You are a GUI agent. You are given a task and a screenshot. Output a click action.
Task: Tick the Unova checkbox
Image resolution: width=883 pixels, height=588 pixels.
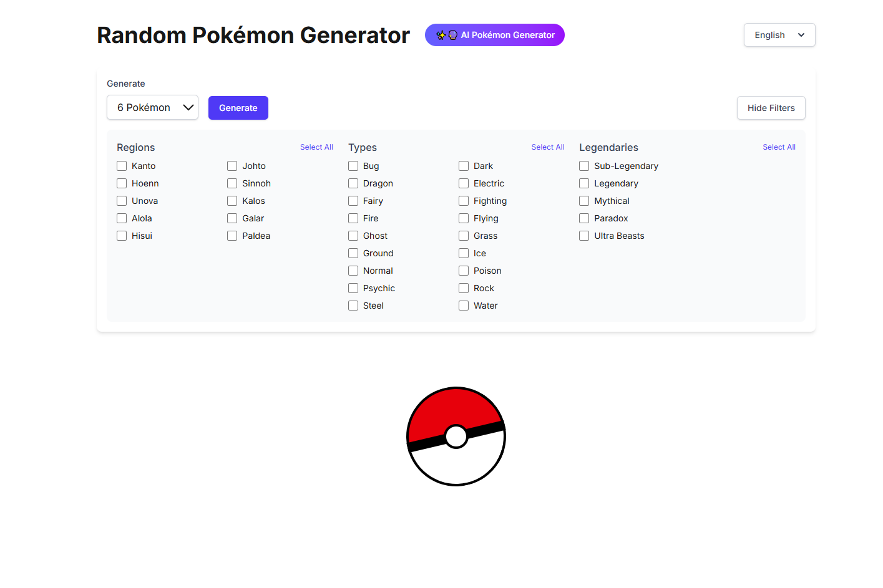pos(122,201)
